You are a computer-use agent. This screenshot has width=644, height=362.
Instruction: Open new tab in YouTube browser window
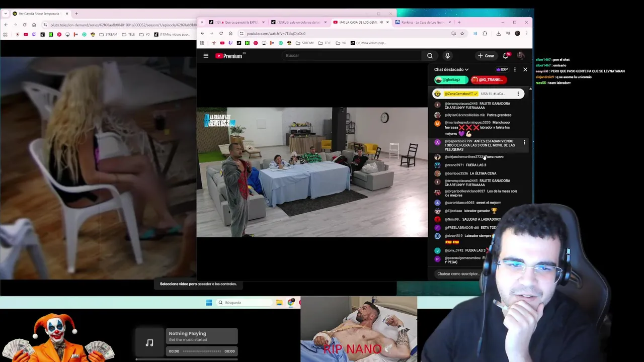(459, 22)
